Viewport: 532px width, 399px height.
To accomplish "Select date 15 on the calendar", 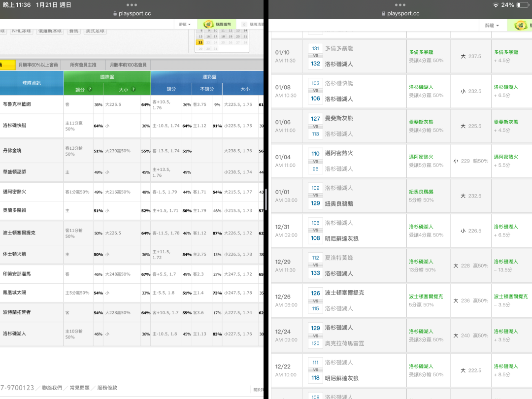I will 200,36.
